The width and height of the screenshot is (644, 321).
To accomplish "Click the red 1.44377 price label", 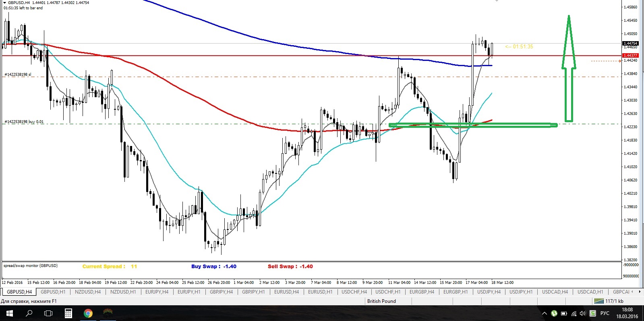I will (x=630, y=56).
